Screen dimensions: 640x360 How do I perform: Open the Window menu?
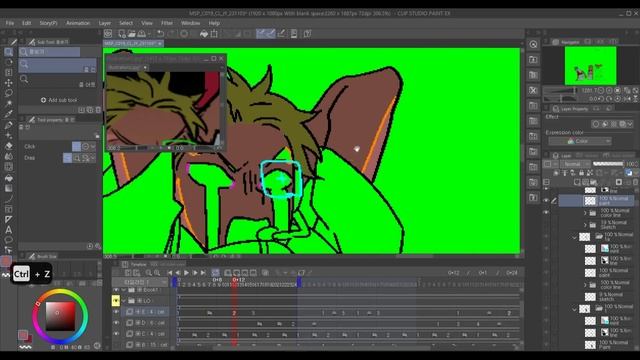[x=191, y=23]
